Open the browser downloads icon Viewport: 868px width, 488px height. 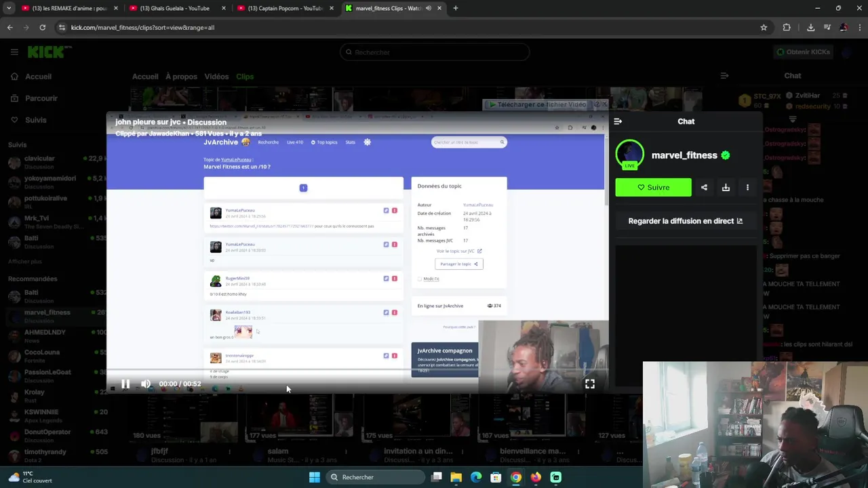click(x=810, y=27)
